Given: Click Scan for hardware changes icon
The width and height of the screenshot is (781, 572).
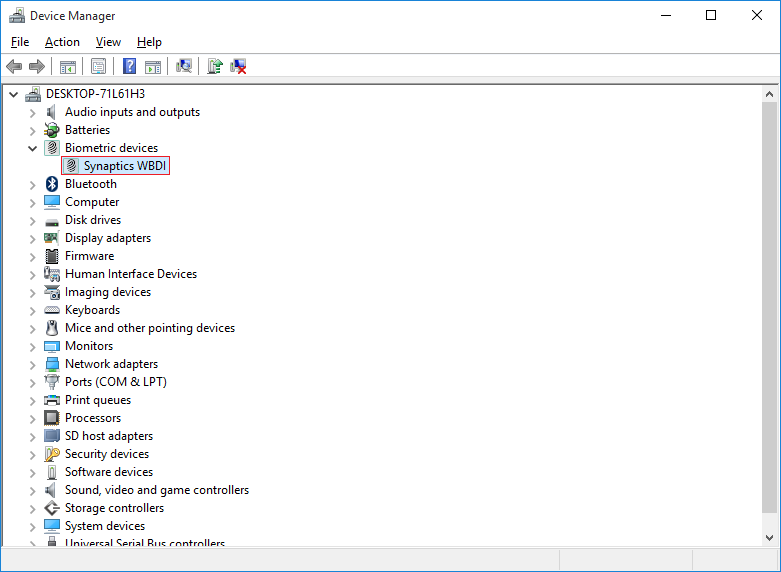Looking at the screenshot, I should [x=184, y=66].
